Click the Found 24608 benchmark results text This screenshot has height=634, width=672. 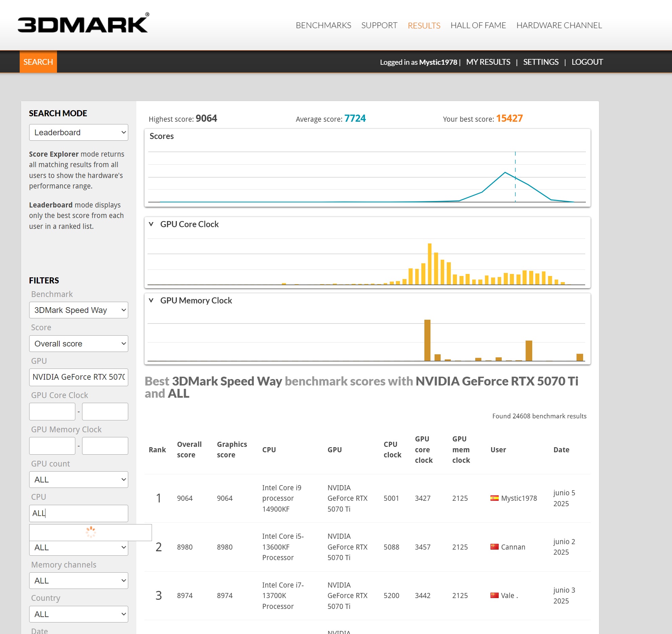(x=539, y=416)
